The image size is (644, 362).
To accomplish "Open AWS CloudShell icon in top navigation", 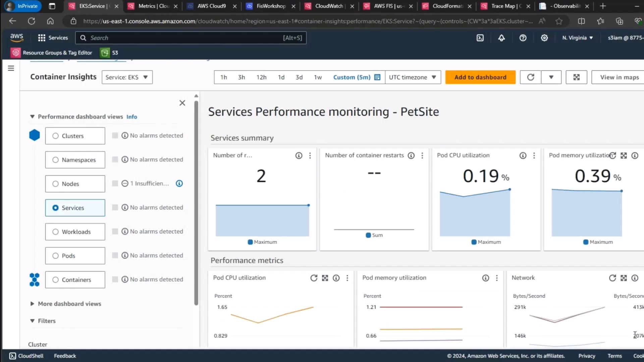I will coord(480,38).
